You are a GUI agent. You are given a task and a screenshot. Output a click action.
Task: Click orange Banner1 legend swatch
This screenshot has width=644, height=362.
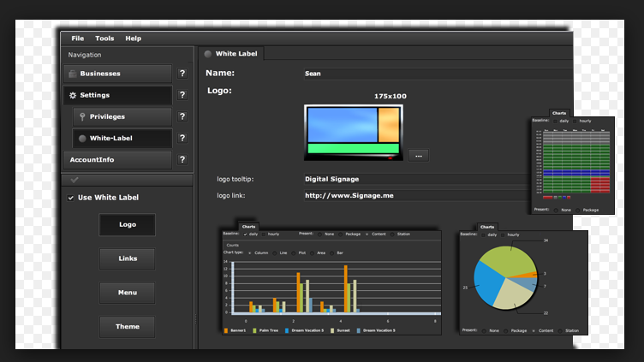click(226, 330)
